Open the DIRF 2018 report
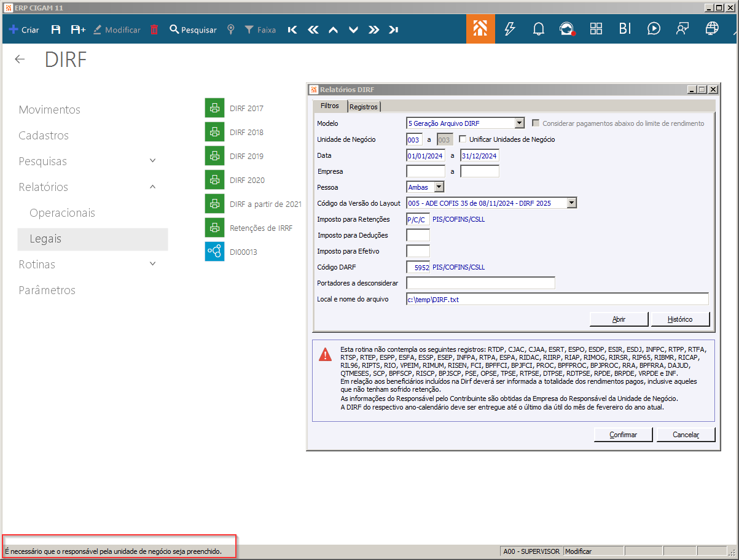The height and width of the screenshot is (560, 739). pos(235,132)
